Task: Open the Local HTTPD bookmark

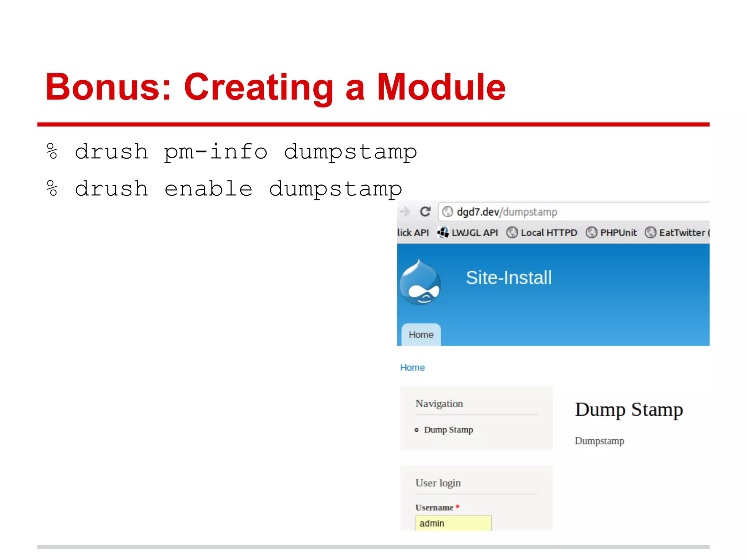Action: [549, 233]
